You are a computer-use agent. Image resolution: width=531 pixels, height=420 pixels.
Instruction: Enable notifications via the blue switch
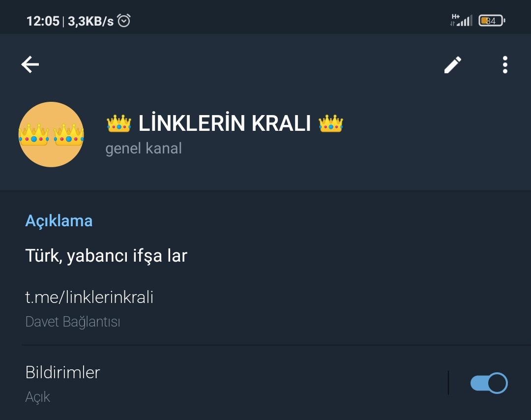(489, 382)
